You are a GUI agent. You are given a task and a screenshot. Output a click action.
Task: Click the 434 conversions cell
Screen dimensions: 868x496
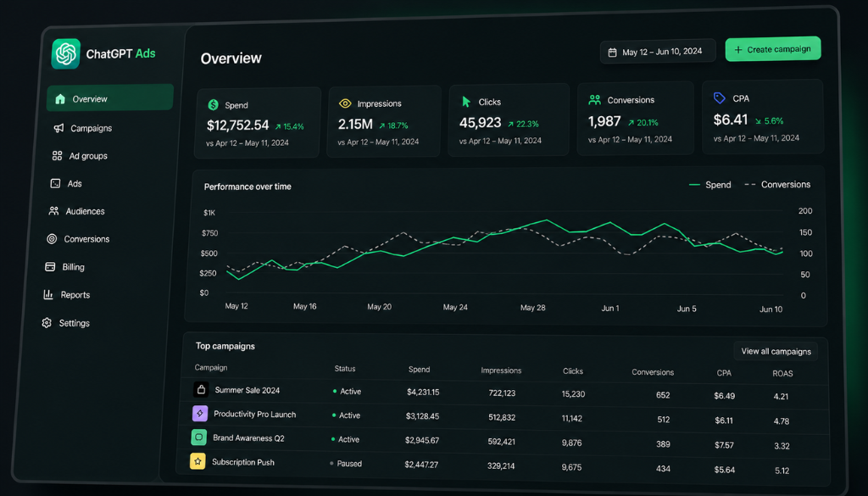[x=663, y=469]
